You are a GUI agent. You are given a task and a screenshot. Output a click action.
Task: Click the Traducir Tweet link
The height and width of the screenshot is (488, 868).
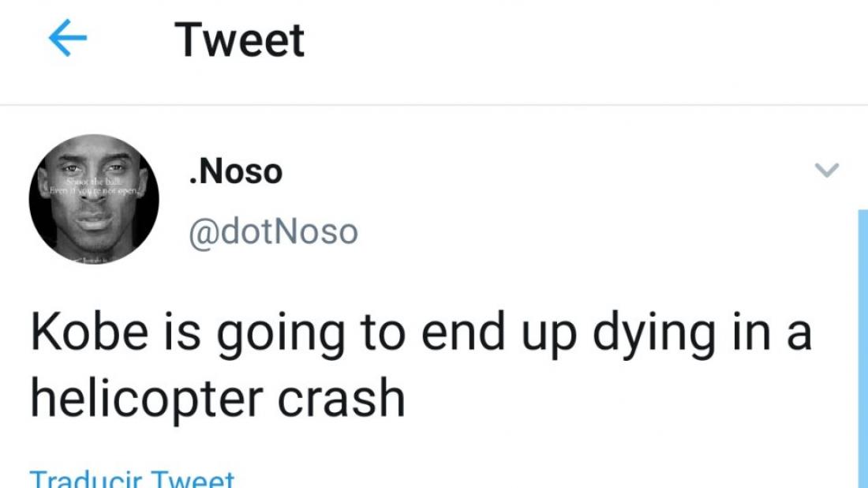pyautogui.click(x=132, y=479)
